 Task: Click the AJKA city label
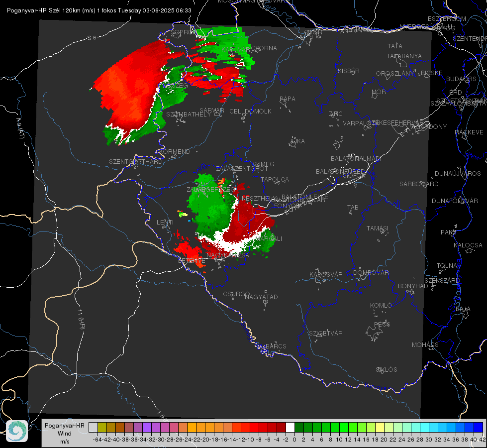(x=297, y=141)
